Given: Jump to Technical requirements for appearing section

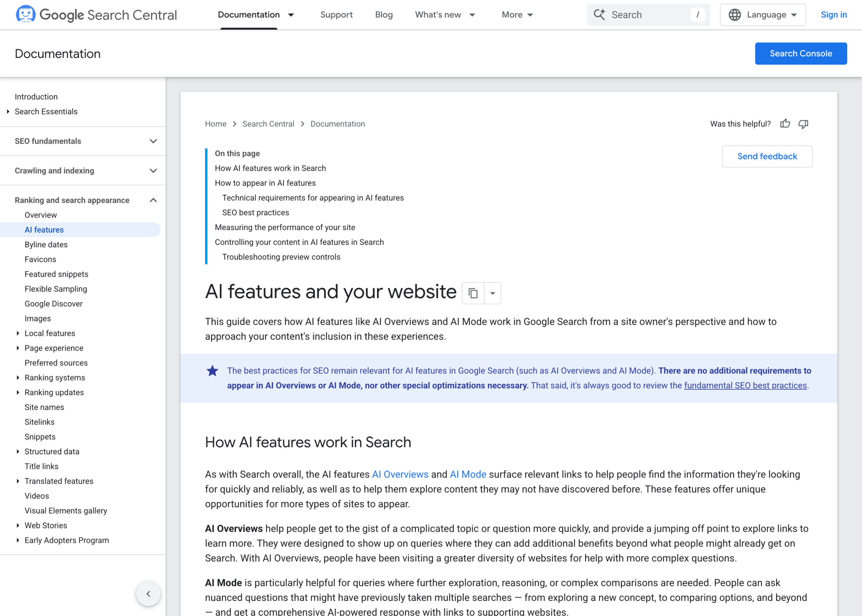Looking at the screenshot, I should [313, 198].
